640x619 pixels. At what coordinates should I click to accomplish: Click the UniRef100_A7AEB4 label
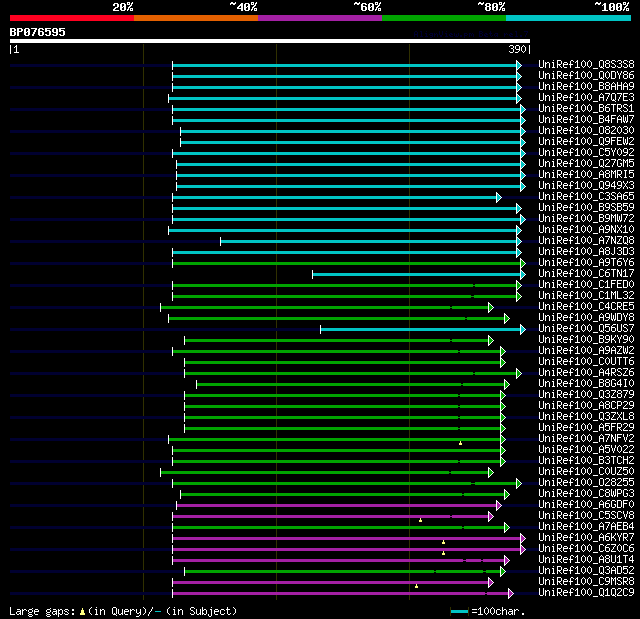(x=586, y=527)
